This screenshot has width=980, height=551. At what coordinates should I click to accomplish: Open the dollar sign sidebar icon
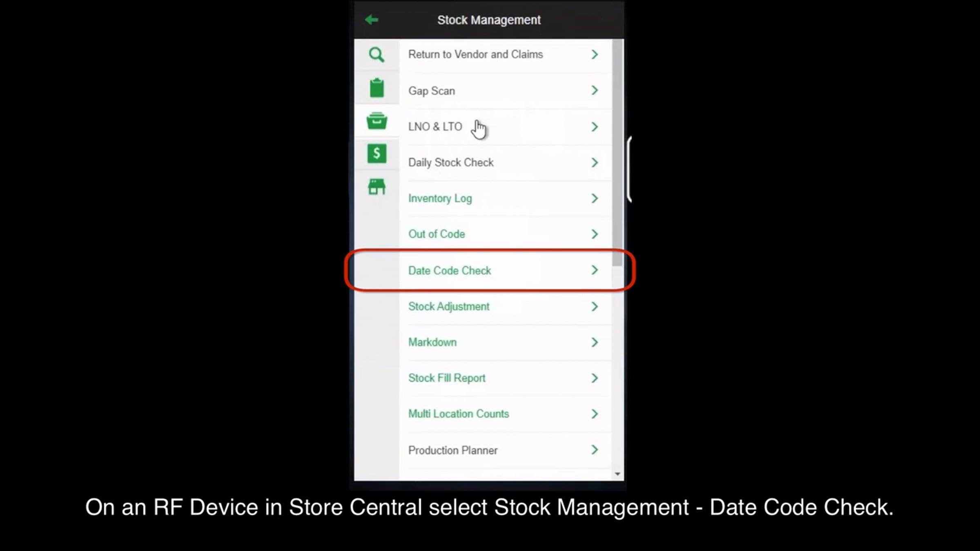376,154
